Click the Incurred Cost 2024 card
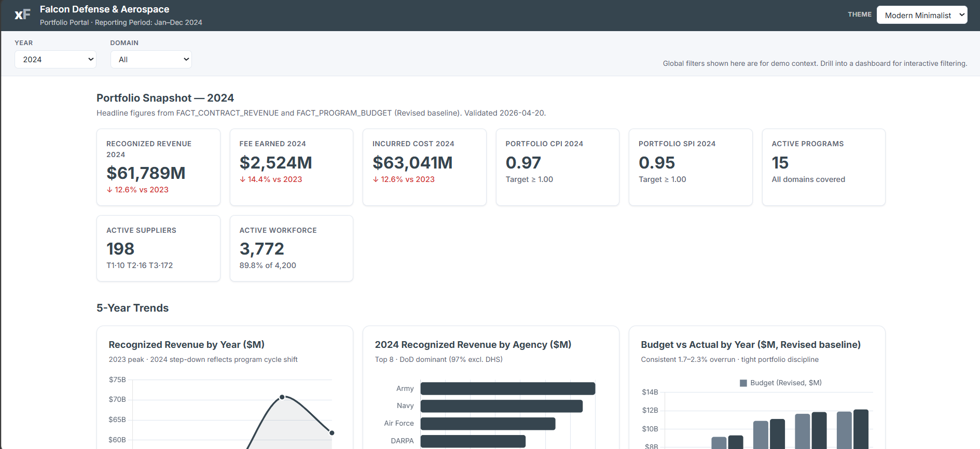The height and width of the screenshot is (449, 980). (x=424, y=167)
